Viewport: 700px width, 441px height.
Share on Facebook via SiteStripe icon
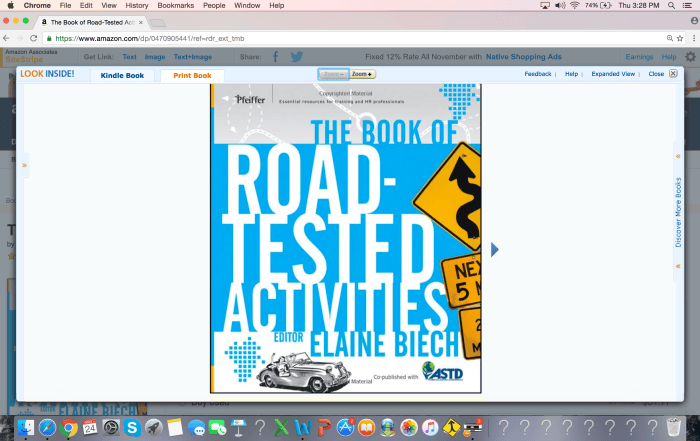coord(275,57)
